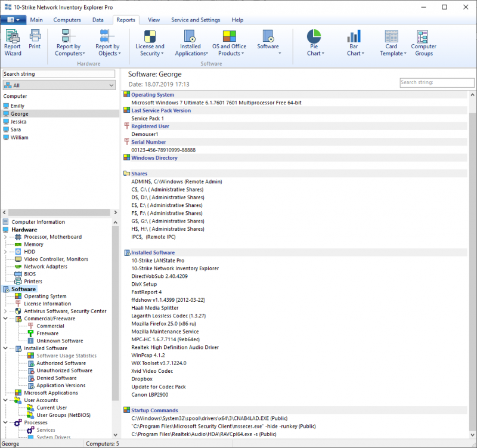Select computer Emilly
Image resolution: width=477 pixels, height=448 pixels.
[x=17, y=106]
